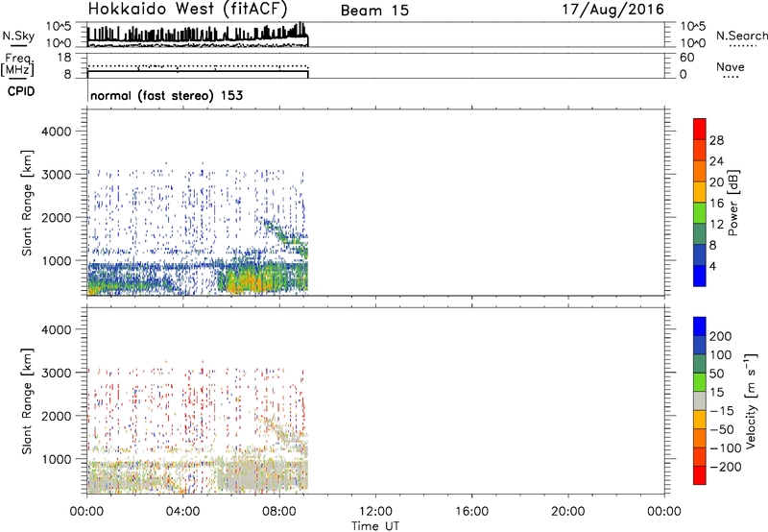Select "1000" tick on velocity panel axis
768x532 pixels.
pyautogui.click(x=56, y=459)
